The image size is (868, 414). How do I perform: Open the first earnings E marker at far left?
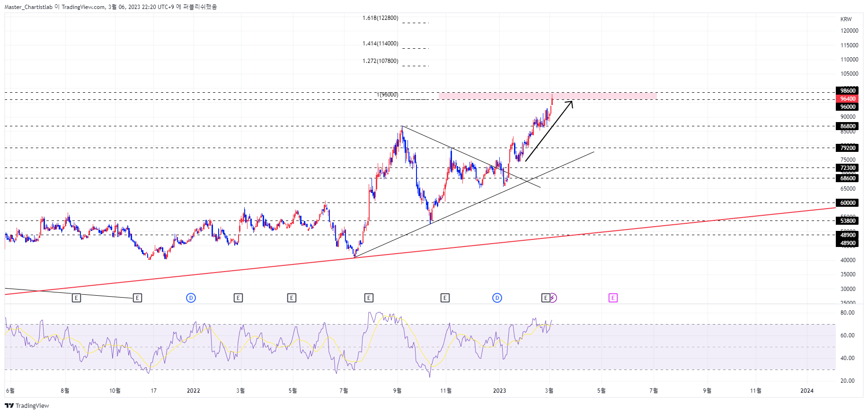pos(76,298)
